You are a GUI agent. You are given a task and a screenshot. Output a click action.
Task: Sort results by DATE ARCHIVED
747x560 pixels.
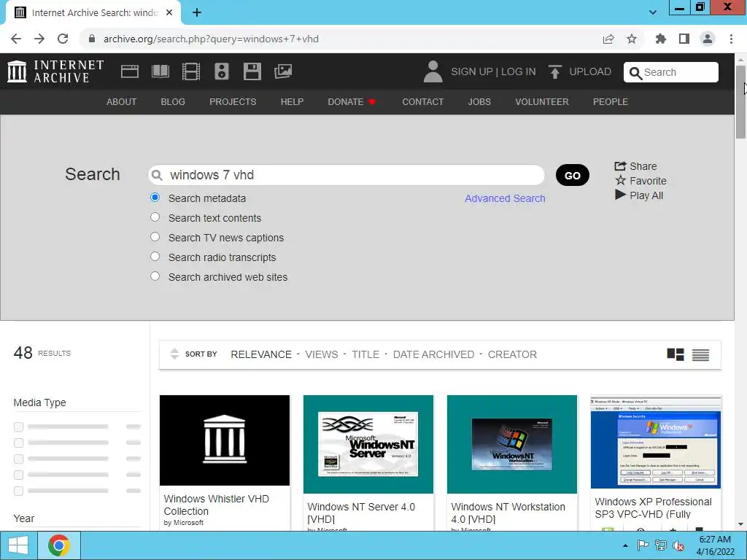[x=433, y=354]
